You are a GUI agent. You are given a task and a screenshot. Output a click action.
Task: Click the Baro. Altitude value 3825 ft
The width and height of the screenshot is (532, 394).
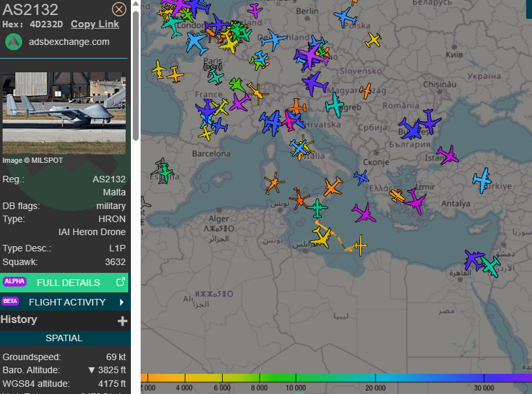pos(112,370)
